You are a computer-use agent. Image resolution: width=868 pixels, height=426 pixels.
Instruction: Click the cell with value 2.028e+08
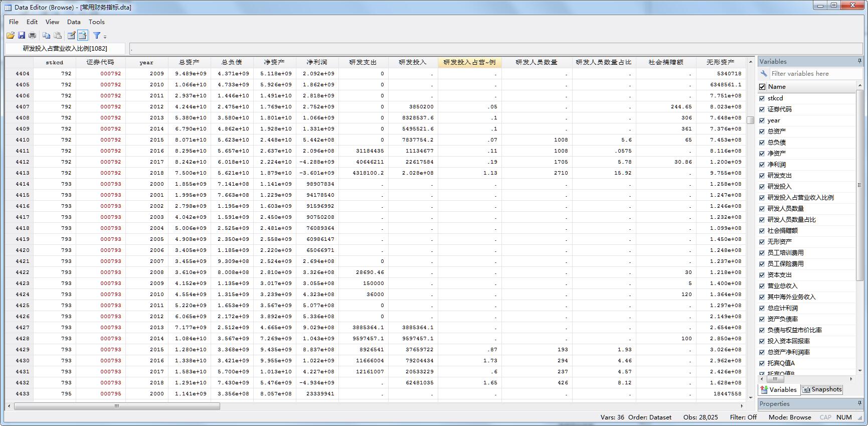(413, 173)
